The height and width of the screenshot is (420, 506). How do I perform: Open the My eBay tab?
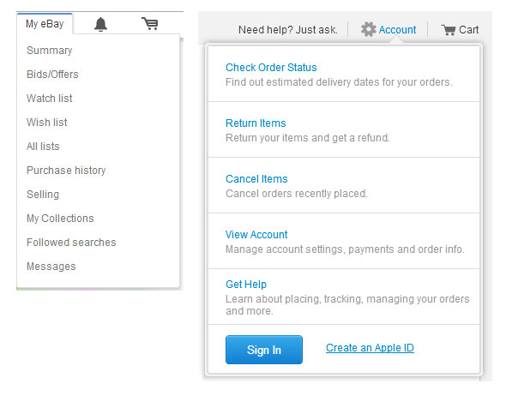pyautogui.click(x=45, y=23)
